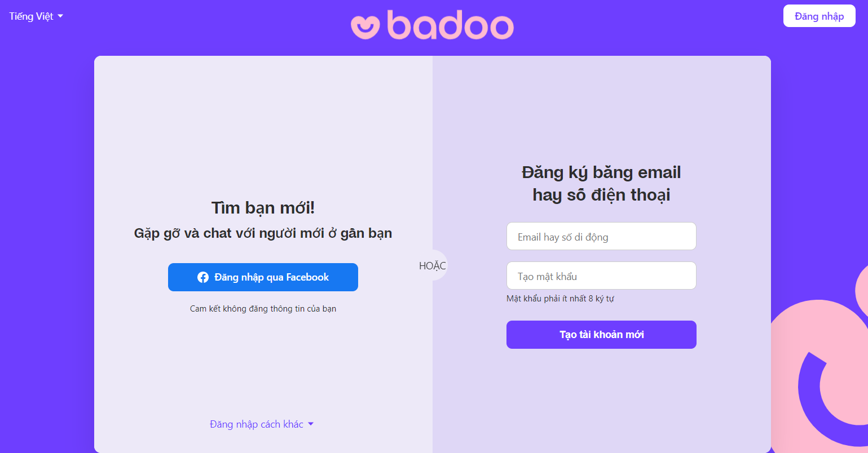The image size is (868, 453).
Task: Click the Badoo wordmark in the header
Action: 451,25
